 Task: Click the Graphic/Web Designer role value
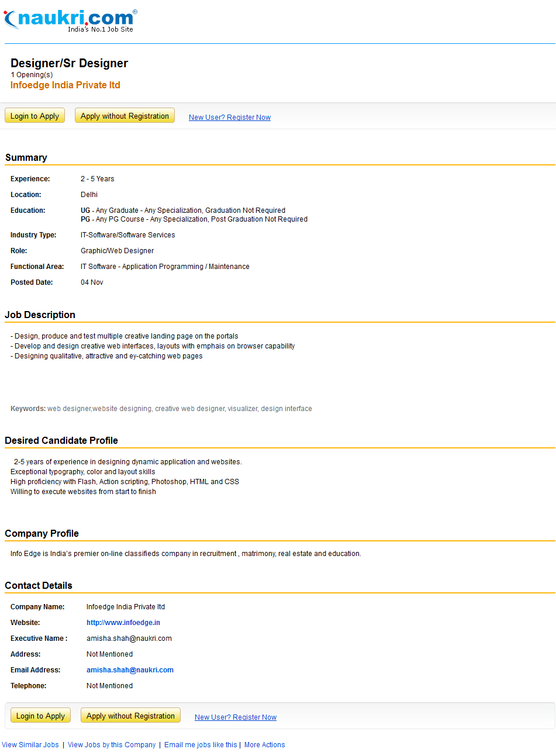click(118, 251)
